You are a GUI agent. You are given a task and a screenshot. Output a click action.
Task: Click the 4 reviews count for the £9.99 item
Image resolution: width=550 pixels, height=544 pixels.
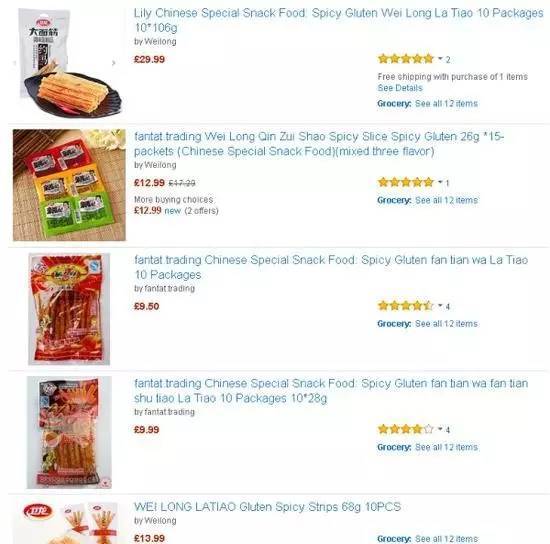click(448, 430)
